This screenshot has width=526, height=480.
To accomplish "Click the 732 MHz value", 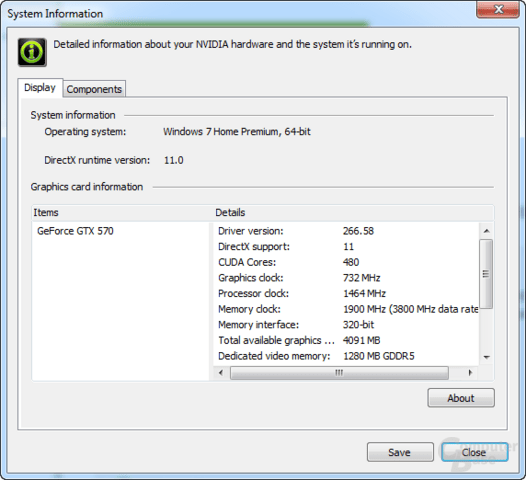I will [x=361, y=278].
